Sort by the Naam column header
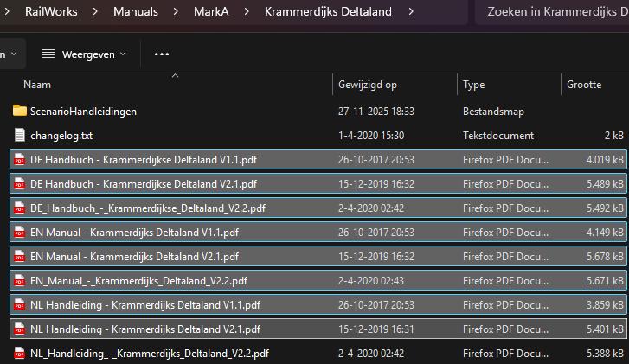The width and height of the screenshot is (629, 364). [37, 85]
